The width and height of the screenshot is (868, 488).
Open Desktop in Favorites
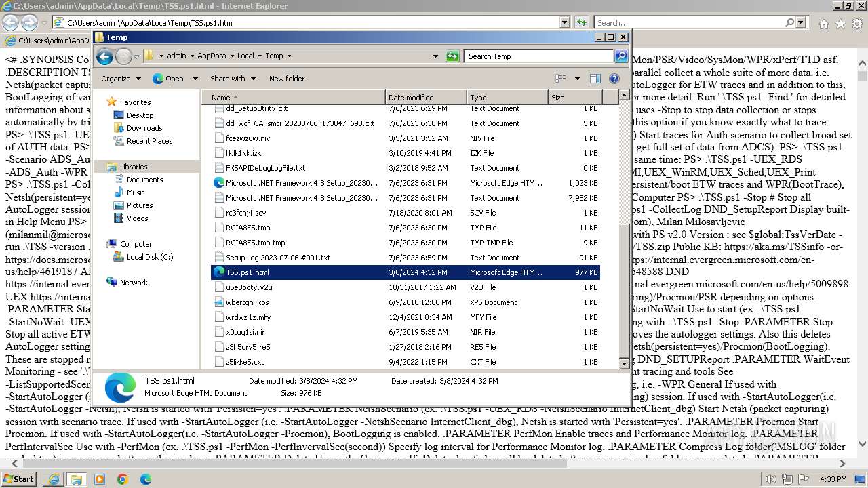(140, 115)
